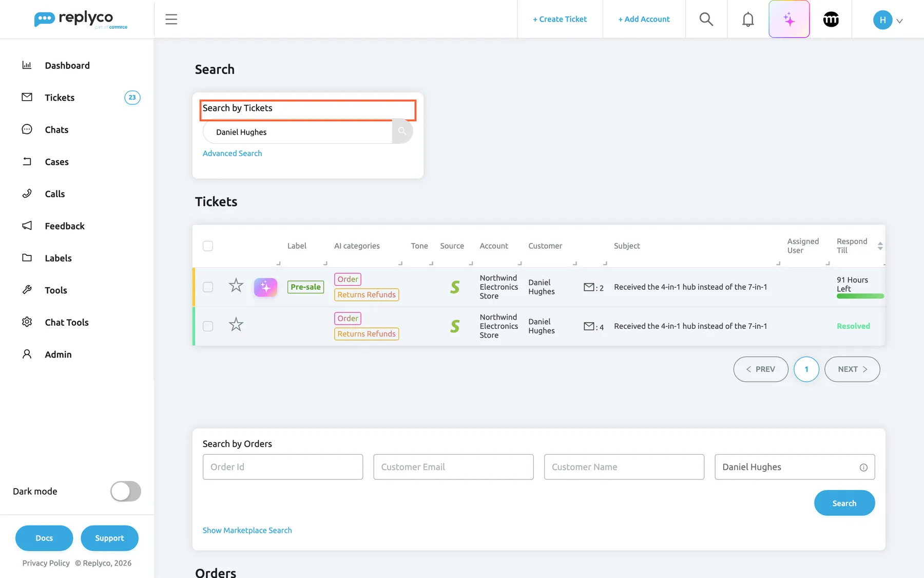Go to Tickets in the sidebar

60,98
